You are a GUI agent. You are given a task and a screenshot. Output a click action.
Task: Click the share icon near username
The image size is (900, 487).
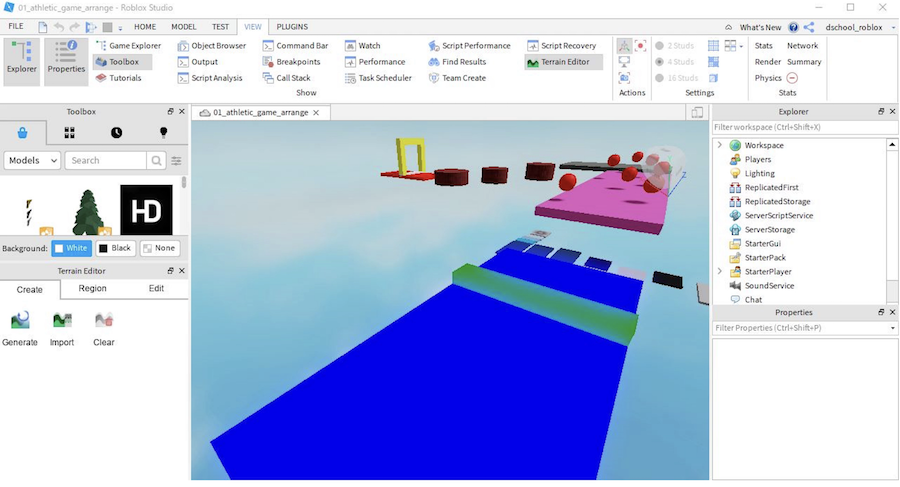pyautogui.click(x=809, y=27)
